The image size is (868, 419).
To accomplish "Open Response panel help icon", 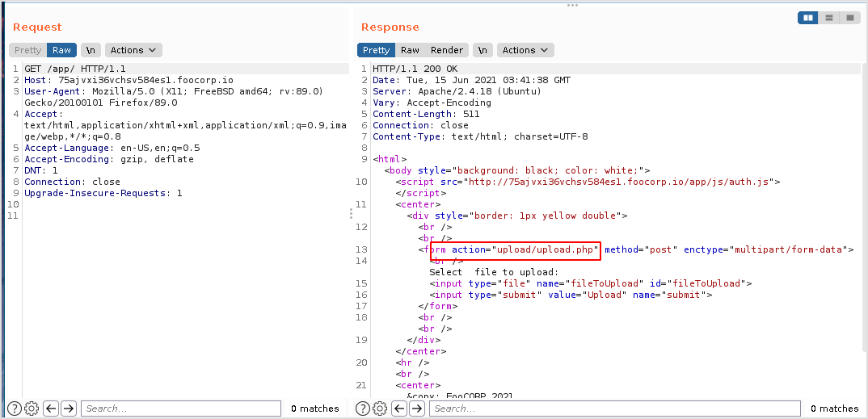I will point(363,409).
